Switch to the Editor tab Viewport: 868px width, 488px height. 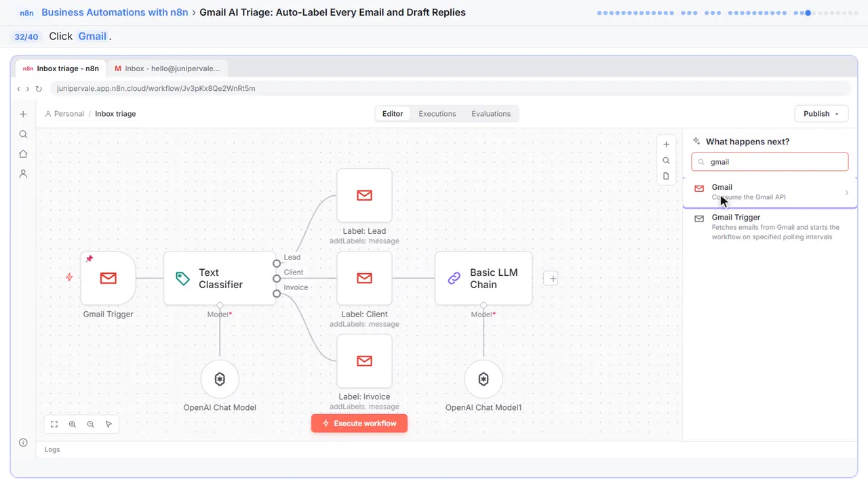pyautogui.click(x=393, y=114)
